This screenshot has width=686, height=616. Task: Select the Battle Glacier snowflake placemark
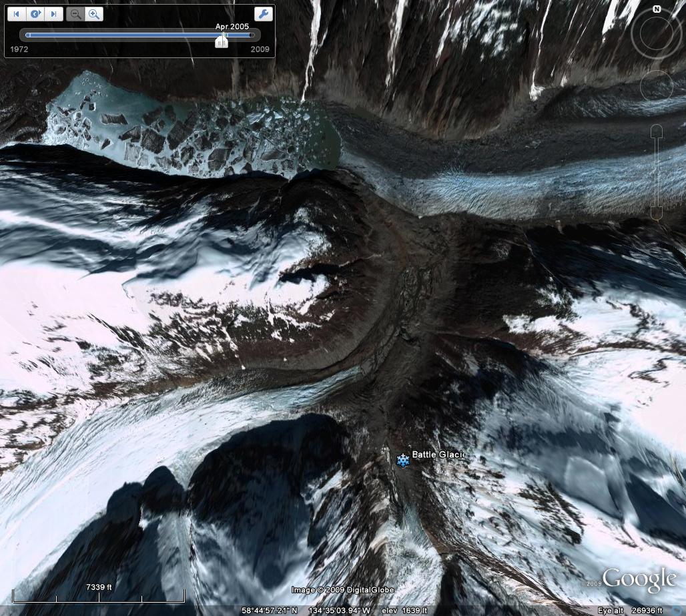(403, 460)
